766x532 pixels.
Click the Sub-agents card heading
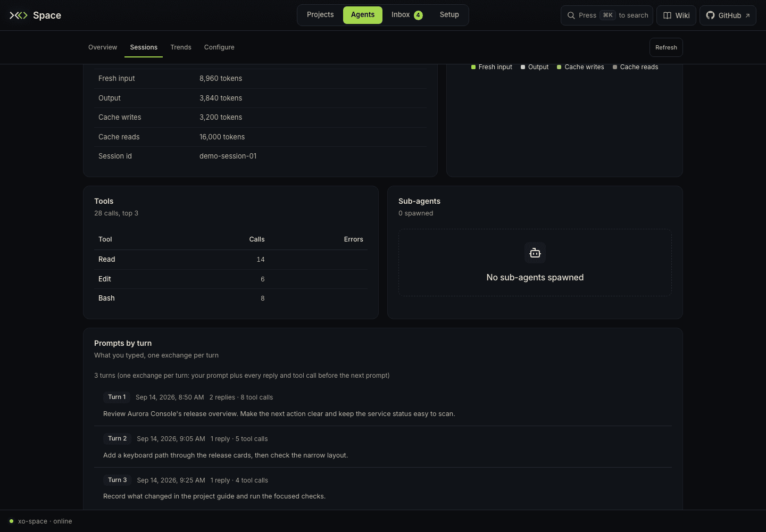(419, 201)
